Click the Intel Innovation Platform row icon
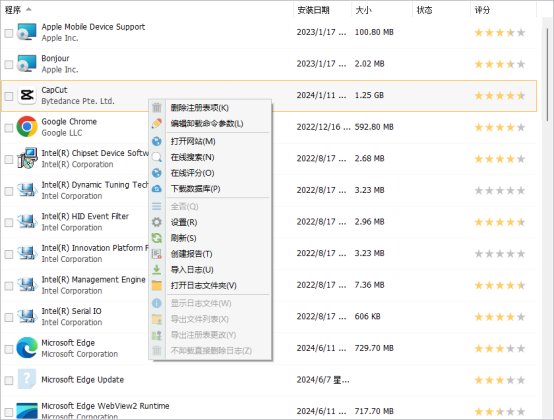 [27, 253]
